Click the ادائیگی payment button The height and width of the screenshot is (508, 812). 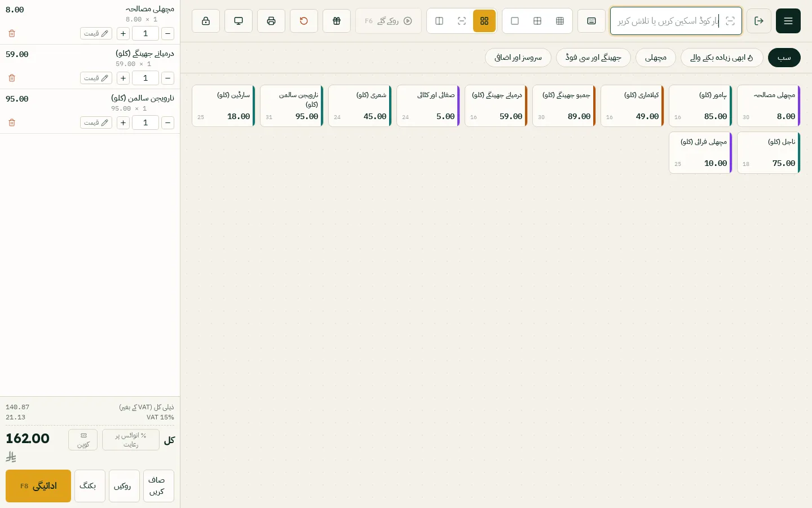click(38, 486)
